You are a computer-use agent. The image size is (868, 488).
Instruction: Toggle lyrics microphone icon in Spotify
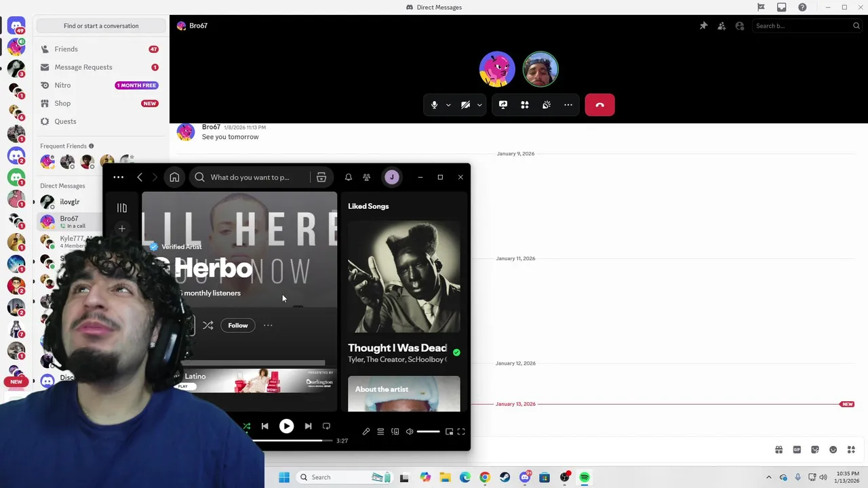click(366, 432)
